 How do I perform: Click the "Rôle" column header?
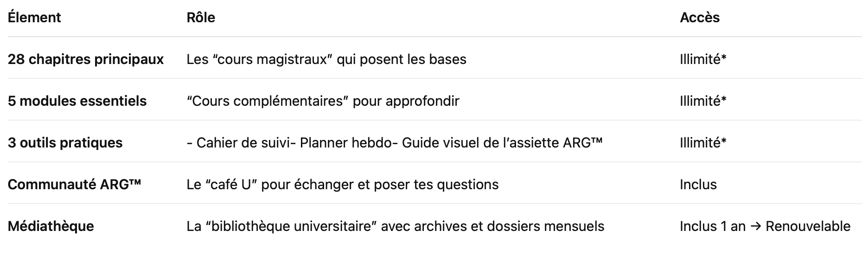pyautogui.click(x=201, y=18)
